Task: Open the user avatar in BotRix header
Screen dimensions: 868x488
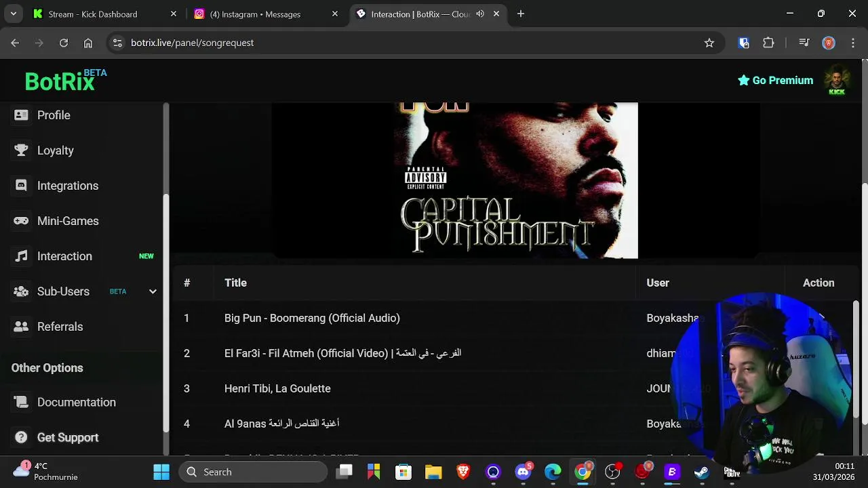Action: coord(837,81)
